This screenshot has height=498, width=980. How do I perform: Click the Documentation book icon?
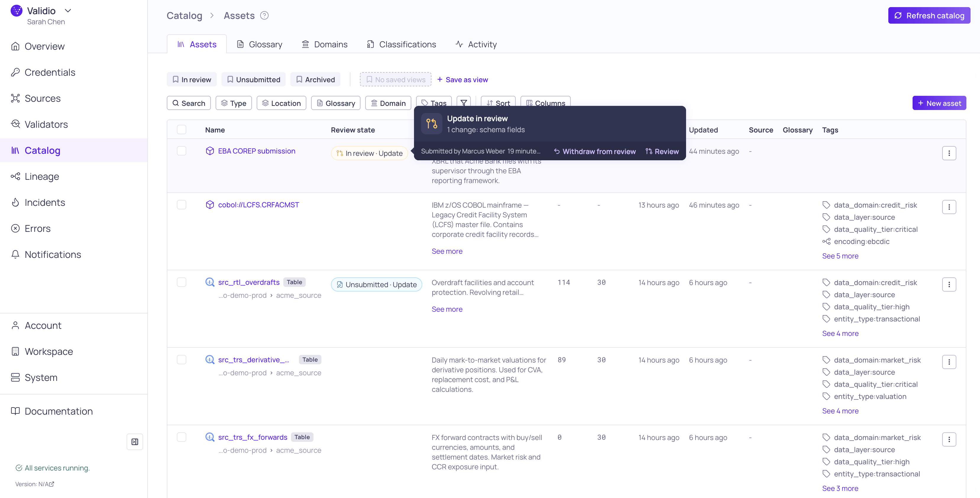[15, 411]
